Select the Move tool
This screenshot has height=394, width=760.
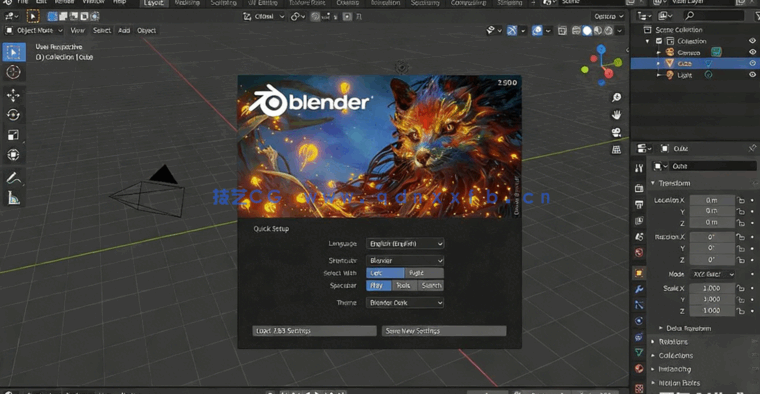[14, 95]
